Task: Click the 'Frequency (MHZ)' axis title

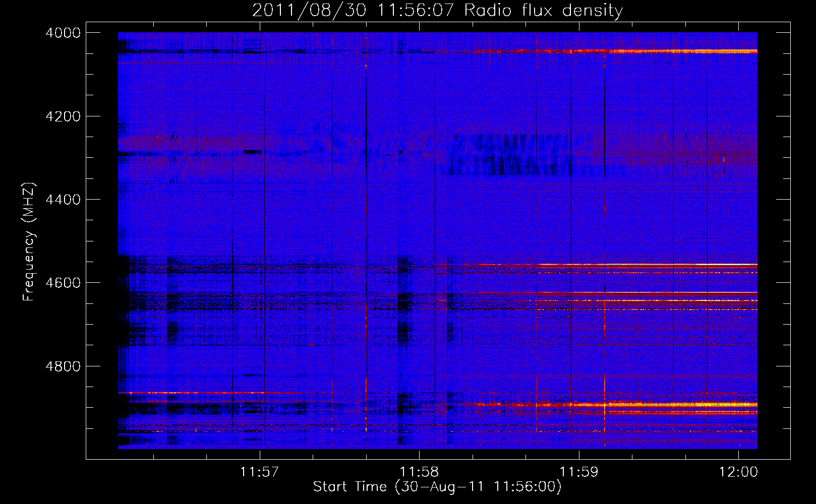Action: (29, 242)
